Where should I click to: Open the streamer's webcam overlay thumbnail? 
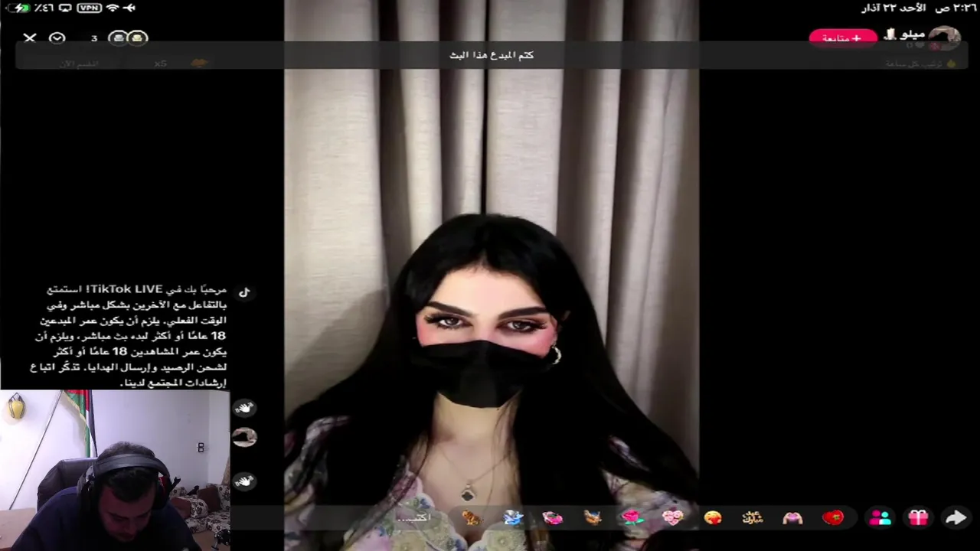pyautogui.click(x=115, y=470)
